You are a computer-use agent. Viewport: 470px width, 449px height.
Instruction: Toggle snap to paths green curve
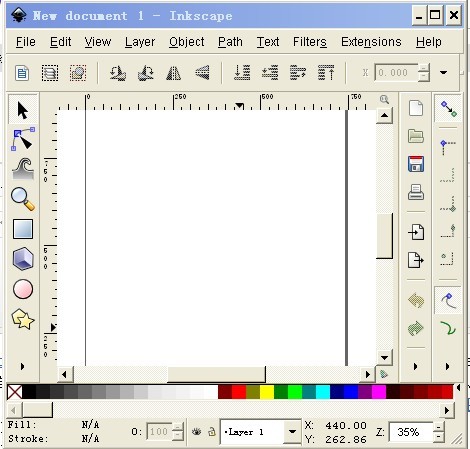click(x=448, y=328)
